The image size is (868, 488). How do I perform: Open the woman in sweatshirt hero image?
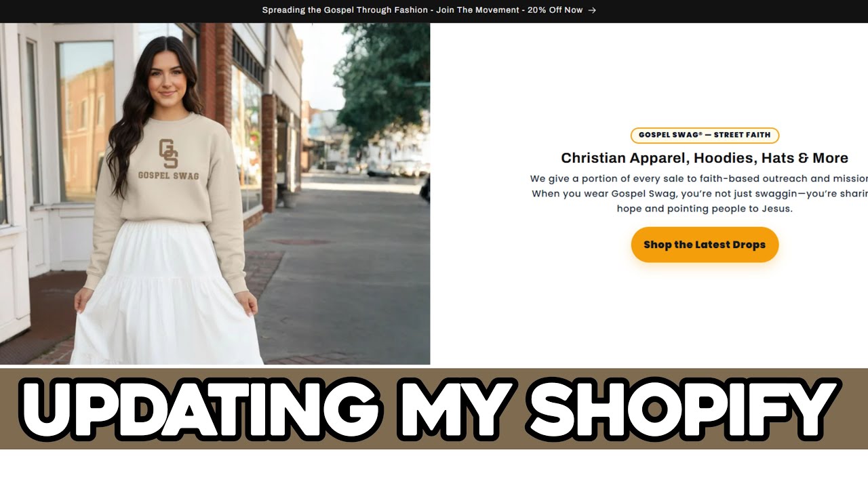point(215,194)
